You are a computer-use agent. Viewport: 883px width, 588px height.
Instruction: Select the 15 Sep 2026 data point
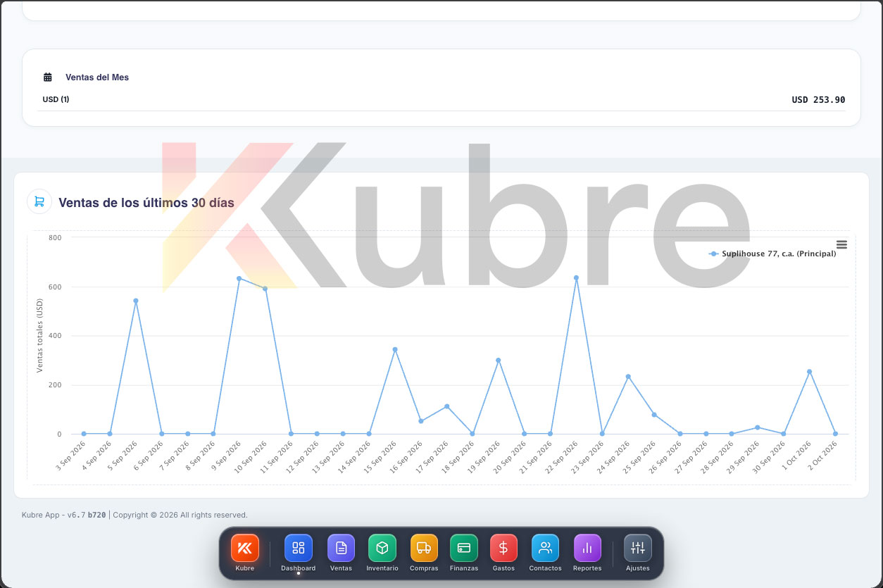[395, 349]
